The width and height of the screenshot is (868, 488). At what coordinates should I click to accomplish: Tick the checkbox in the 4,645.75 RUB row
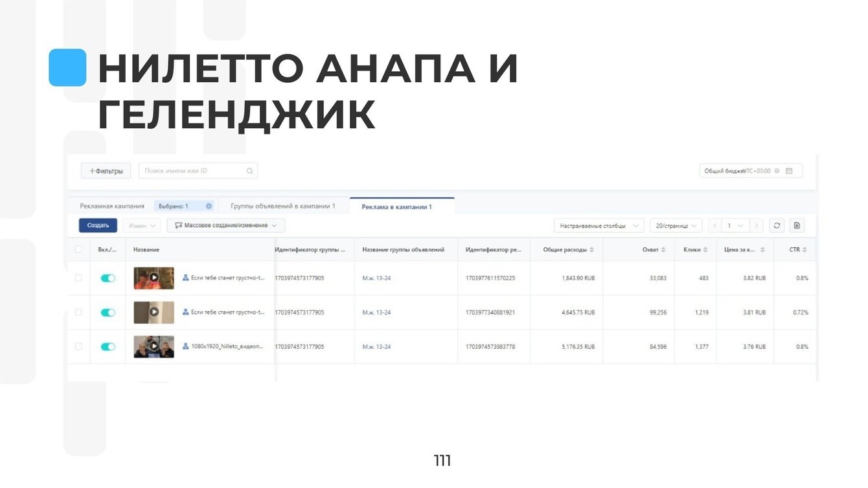79,313
